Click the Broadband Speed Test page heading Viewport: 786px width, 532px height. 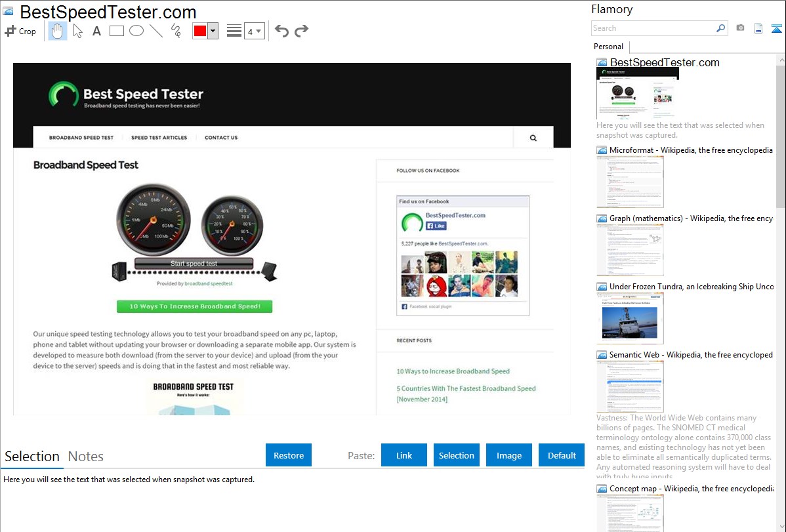click(86, 165)
